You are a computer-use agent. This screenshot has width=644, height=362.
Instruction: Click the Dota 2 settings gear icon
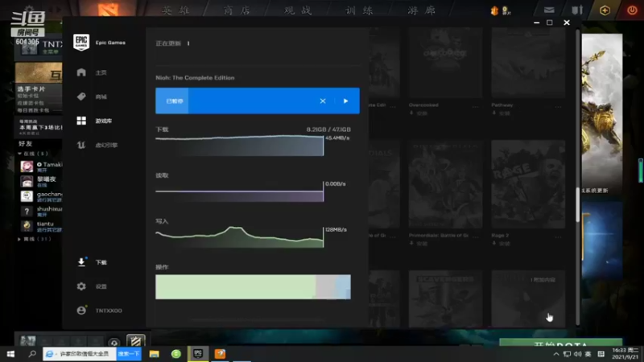[28, 8]
